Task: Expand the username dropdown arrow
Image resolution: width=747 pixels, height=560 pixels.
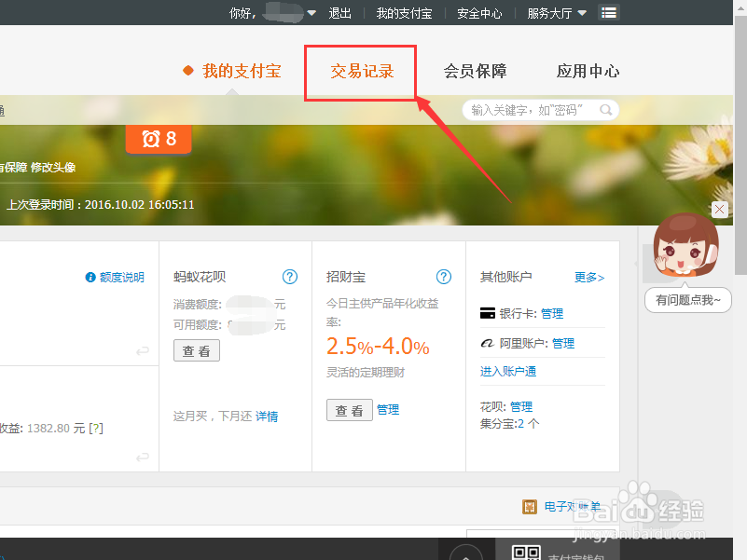Action: [x=311, y=13]
